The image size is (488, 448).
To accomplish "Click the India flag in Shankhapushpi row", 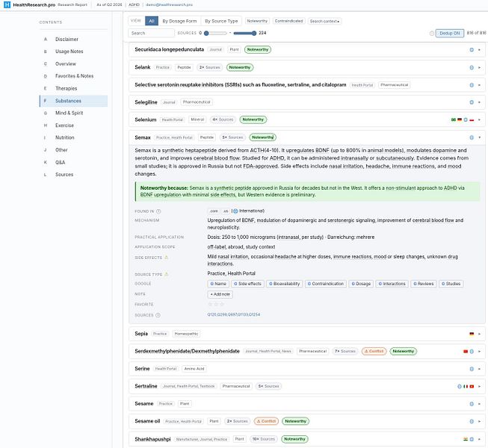I will (x=466, y=439).
